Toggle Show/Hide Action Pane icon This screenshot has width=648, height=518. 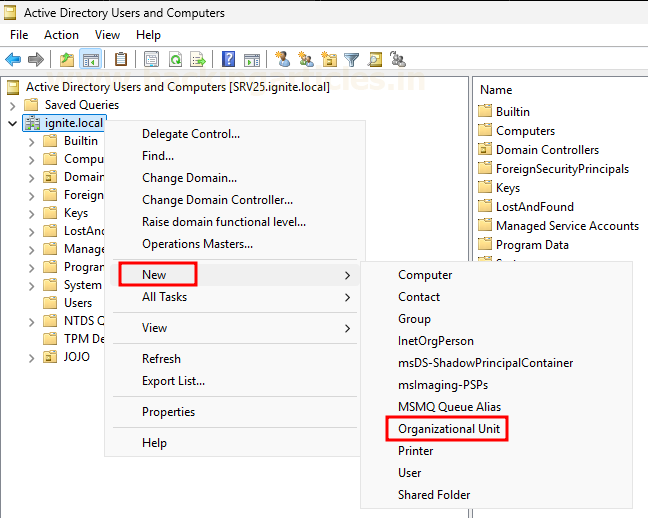coord(252,60)
